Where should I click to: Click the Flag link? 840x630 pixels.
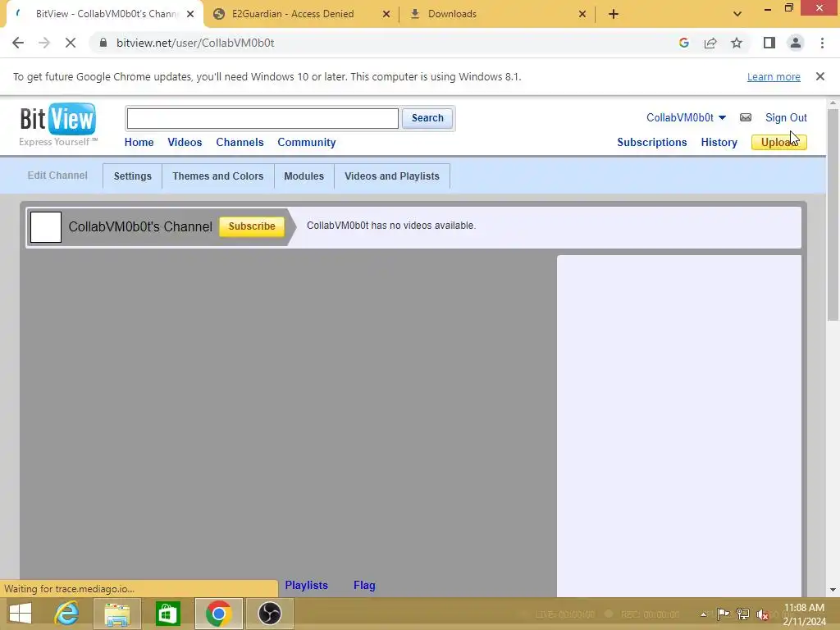(x=364, y=586)
